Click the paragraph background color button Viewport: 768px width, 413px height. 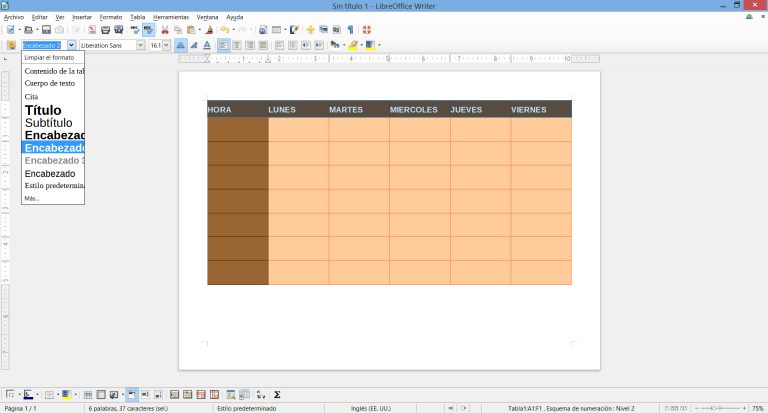[x=370, y=45]
